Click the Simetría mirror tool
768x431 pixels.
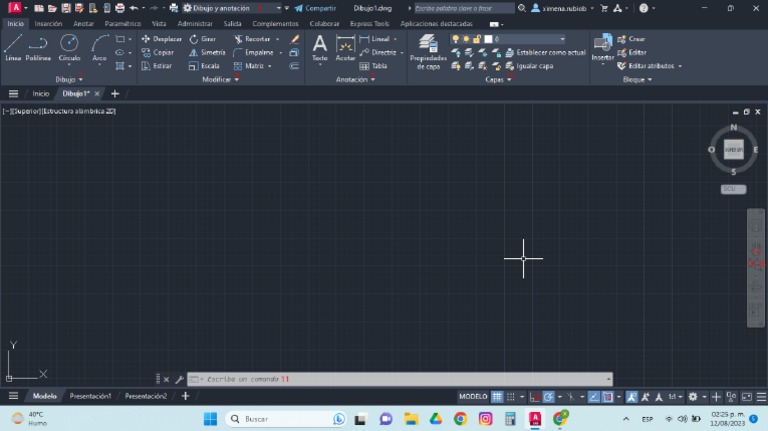(207, 52)
